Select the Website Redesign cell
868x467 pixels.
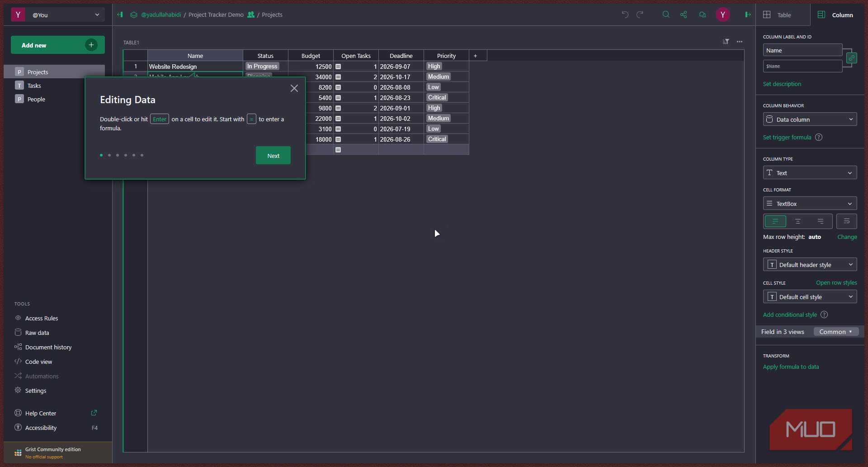coord(195,67)
